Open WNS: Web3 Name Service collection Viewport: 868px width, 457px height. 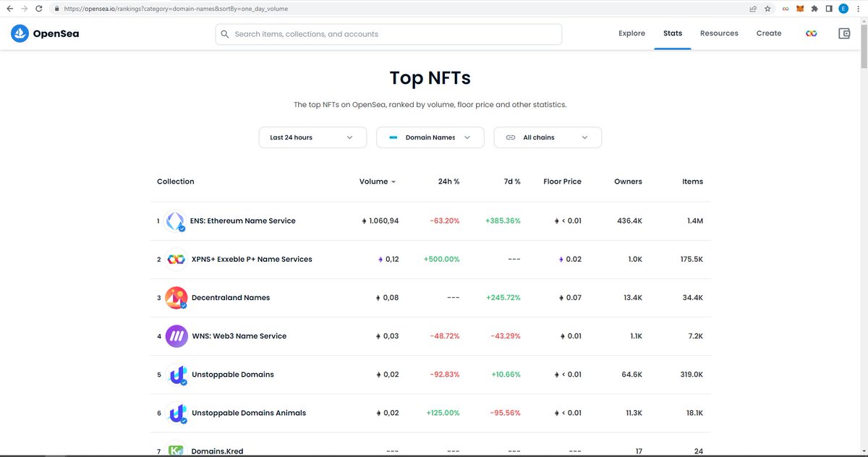[239, 336]
